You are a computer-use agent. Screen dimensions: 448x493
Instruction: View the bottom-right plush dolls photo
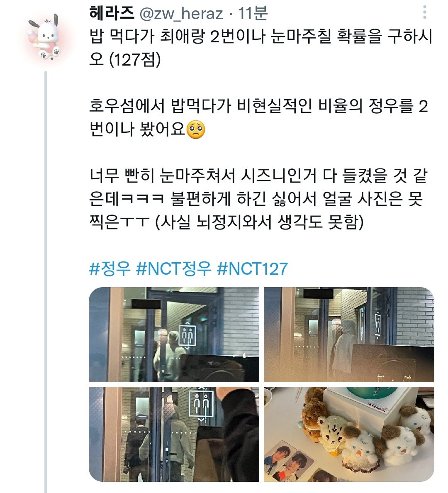[349, 434]
